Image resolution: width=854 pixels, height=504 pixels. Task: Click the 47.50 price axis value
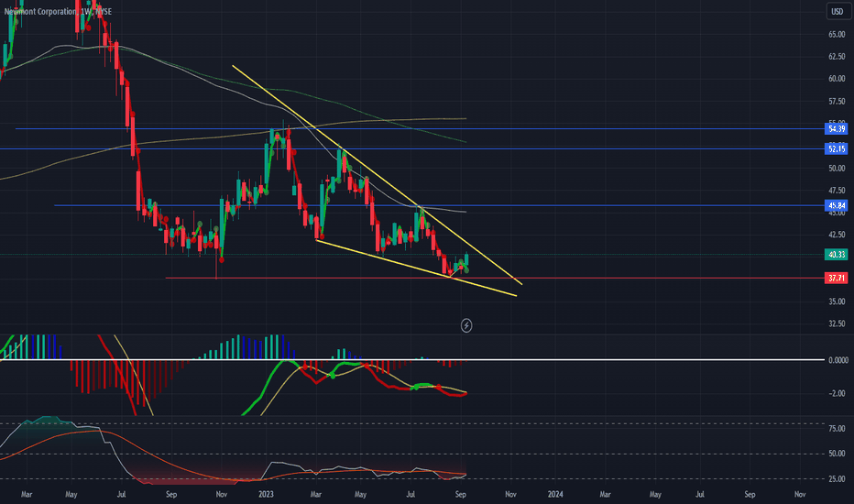[837, 191]
